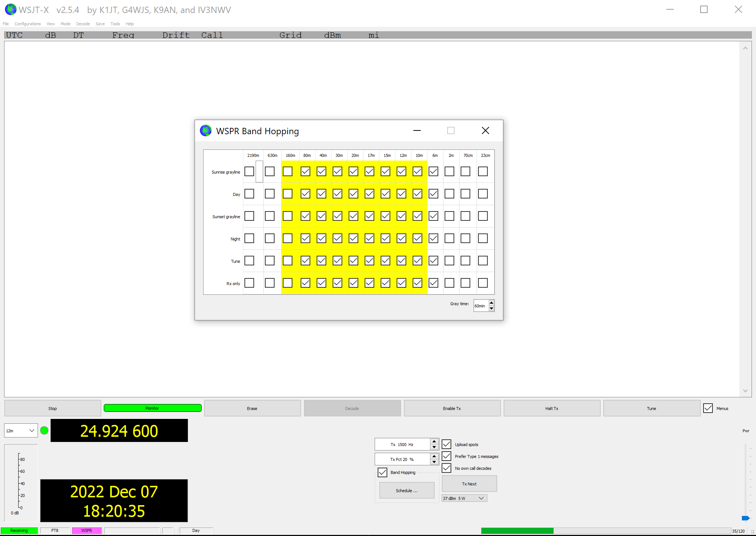Toggle No own call decodes checkbox
756x536 pixels.
[446, 468]
